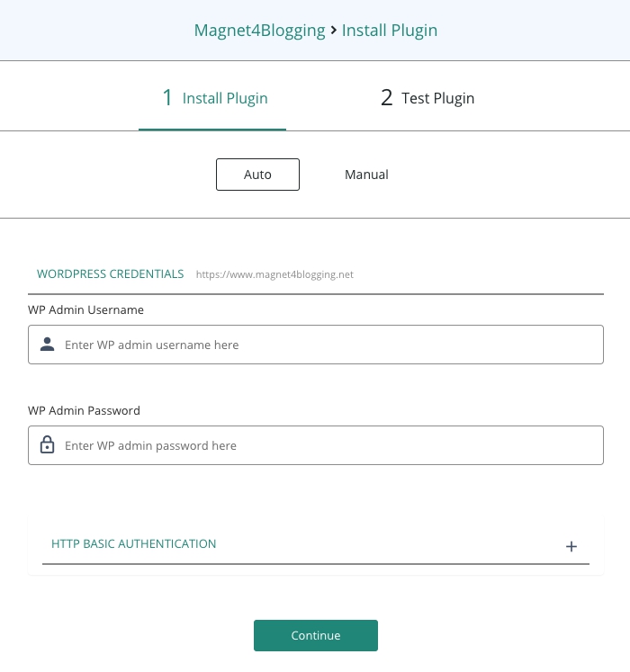Click the user icon in username field
This screenshot has width=630, height=672.
48,345
